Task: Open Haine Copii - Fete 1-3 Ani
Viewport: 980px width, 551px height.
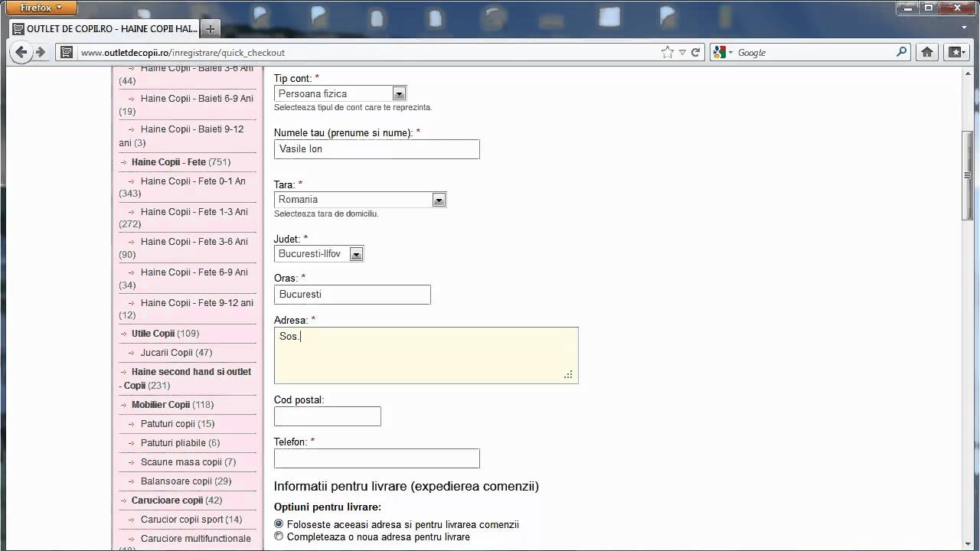Action: coord(194,212)
